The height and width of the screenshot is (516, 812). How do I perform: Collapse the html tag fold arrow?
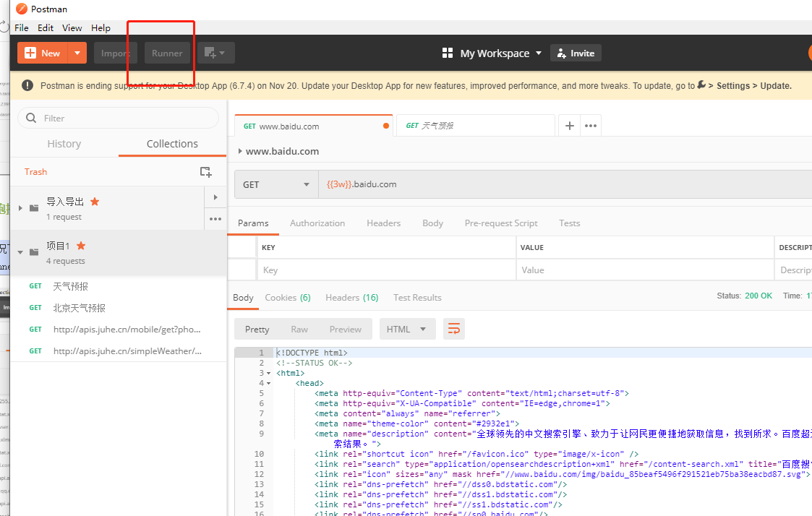tap(268, 373)
